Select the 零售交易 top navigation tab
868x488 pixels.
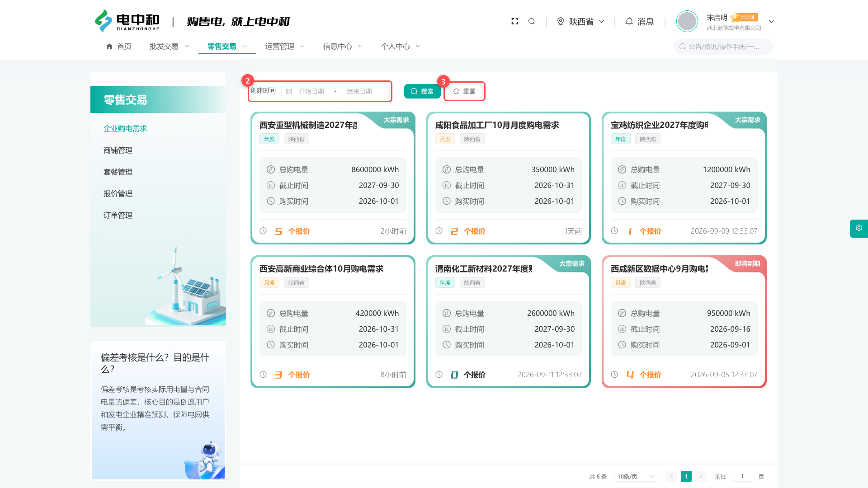pos(227,46)
